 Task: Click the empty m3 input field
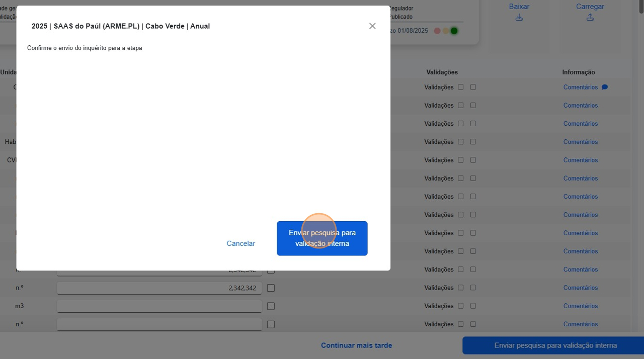[159, 306]
